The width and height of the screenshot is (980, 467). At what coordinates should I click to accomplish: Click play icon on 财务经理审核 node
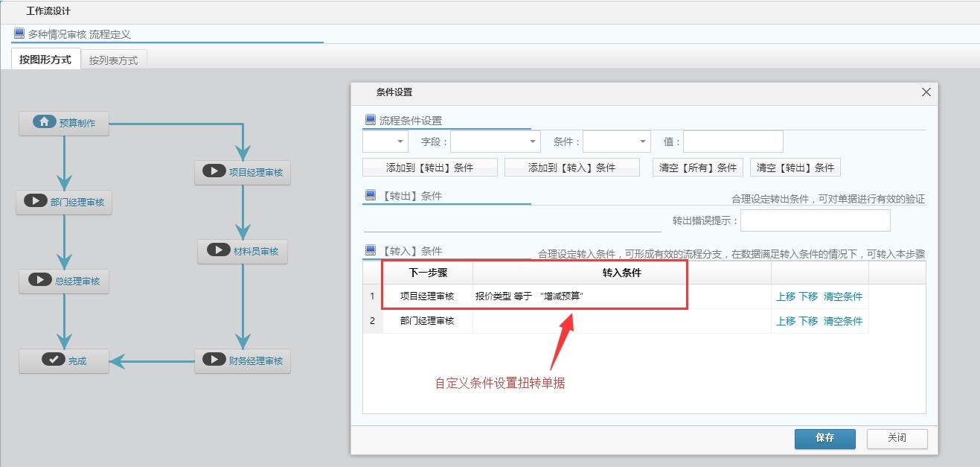pos(214,360)
